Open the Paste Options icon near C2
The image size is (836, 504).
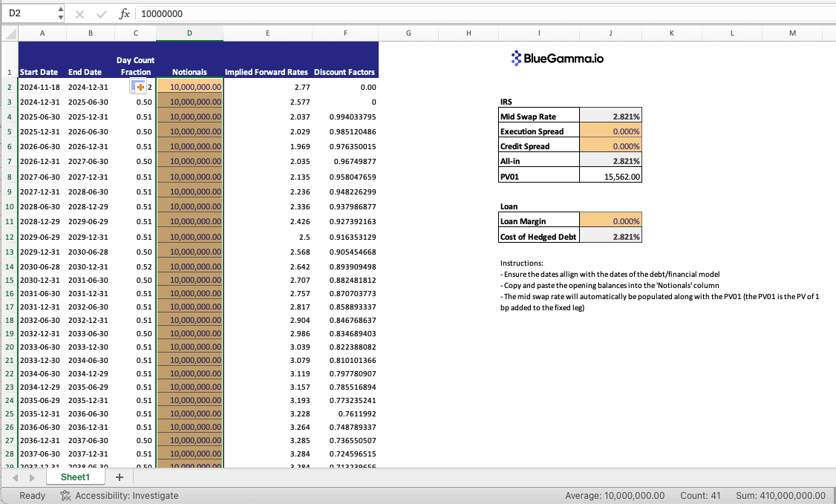(138, 88)
